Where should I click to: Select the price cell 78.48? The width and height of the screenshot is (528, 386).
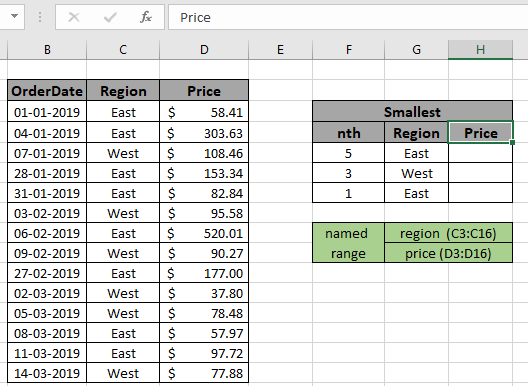click(x=204, y=313)
